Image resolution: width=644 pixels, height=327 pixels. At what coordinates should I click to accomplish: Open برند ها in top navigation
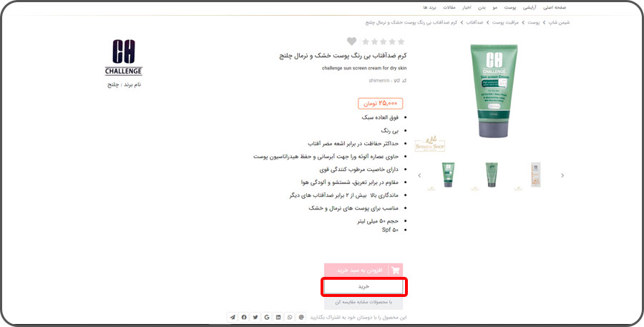tap(429, 7)
